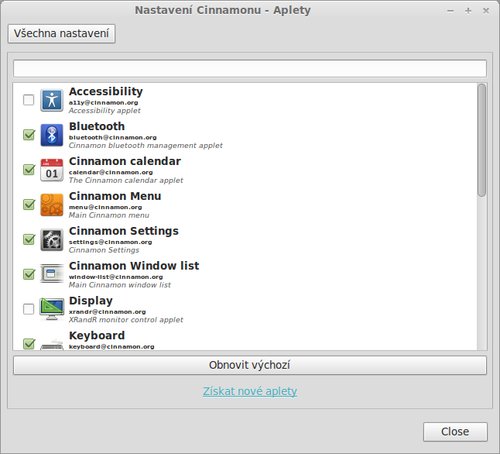The height and width of the screenshot is (454, 500).
Task: Click 'XRandR monitor control applet' description
Action: click(126, 320)
